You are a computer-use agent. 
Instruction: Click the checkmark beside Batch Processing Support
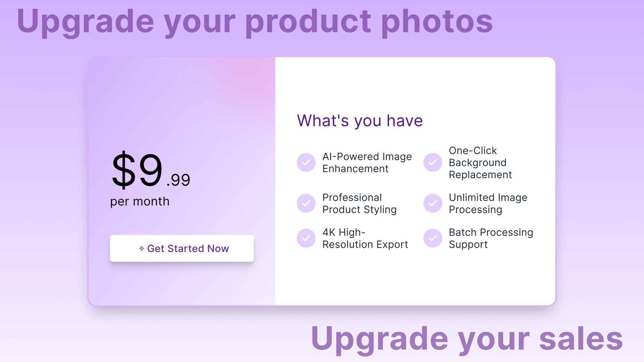[433, 238]
